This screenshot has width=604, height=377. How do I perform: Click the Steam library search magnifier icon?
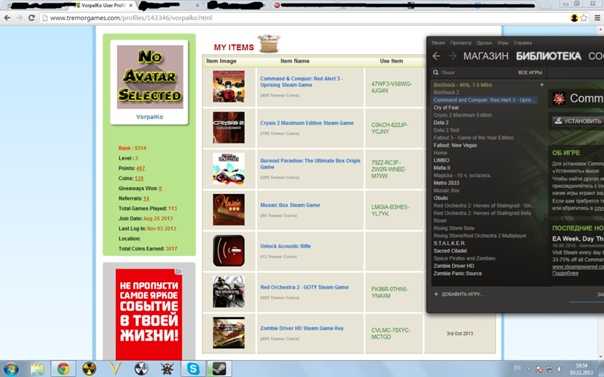coord(436,72)
